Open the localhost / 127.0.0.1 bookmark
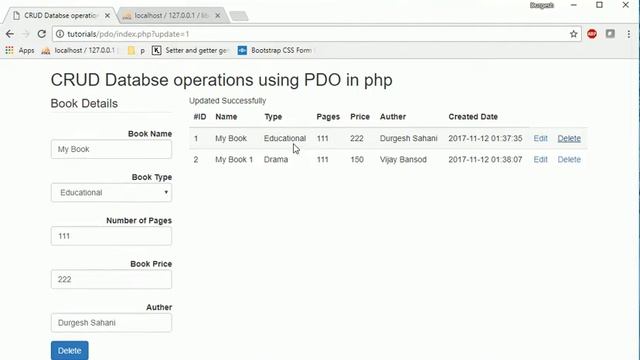This screenshot has width=640, height=360. pos(79,50)
